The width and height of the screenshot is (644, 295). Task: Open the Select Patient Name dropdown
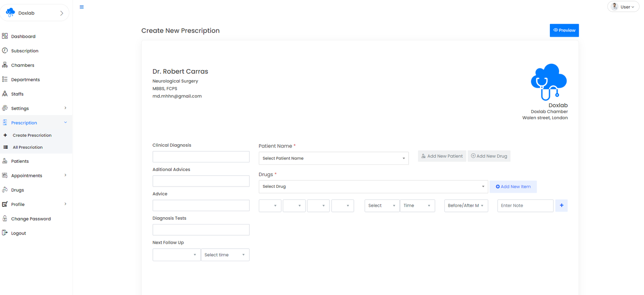(333, 158)
